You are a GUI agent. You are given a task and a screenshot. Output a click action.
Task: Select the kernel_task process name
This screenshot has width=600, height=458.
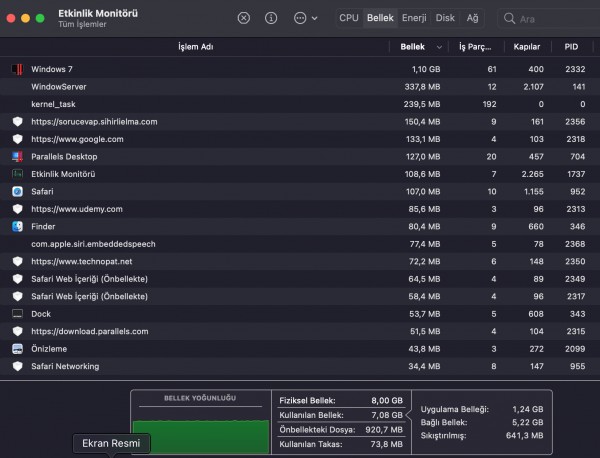pos(53,104)
